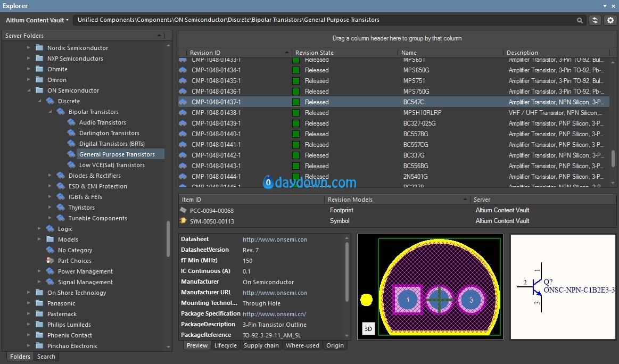This screenshot has height=364, width=619.
Task: Open the Altium Content Vault dropdown
Action: pos(37,20)
